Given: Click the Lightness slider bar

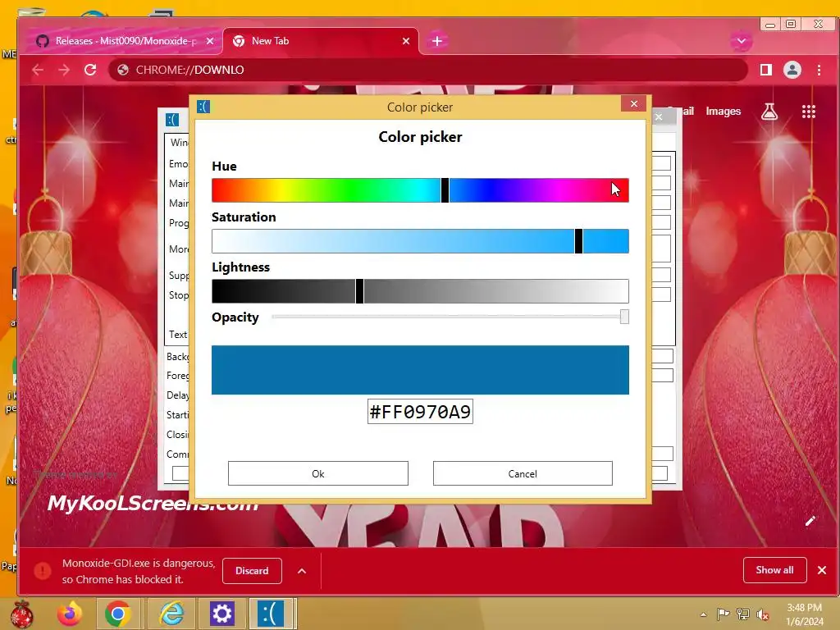Looking at the screenshot, I should (x=420, y=291).
